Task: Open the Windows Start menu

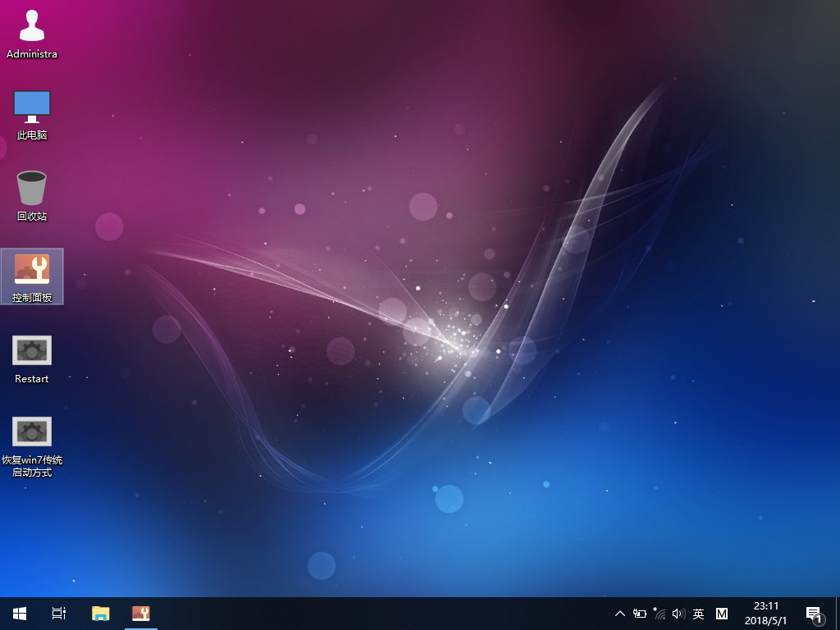Action: [x=19, y=614]
